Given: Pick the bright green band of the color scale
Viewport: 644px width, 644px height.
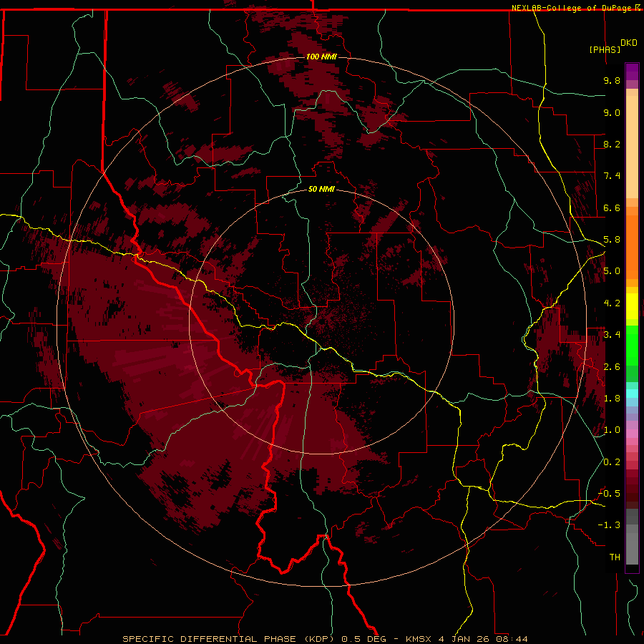Looking at the screenshot, I should 632,344.
